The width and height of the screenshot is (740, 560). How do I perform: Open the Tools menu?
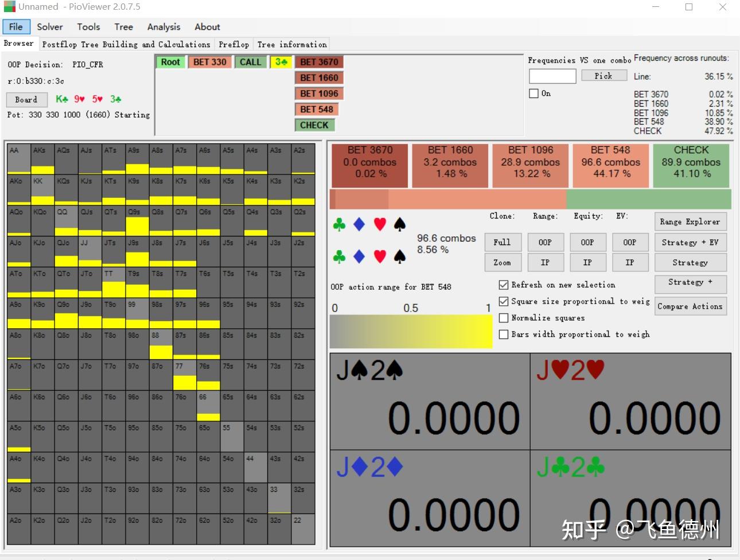tap(88, 27)
